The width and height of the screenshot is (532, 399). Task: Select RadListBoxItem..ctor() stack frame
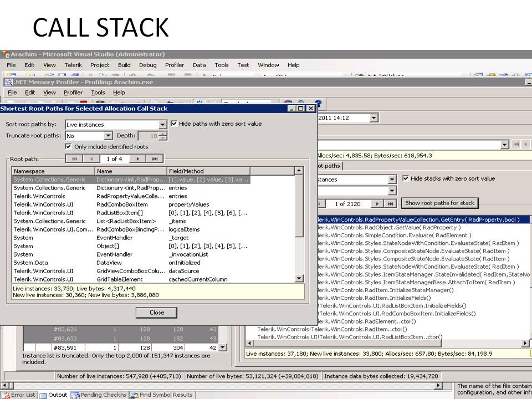point(350,337)
